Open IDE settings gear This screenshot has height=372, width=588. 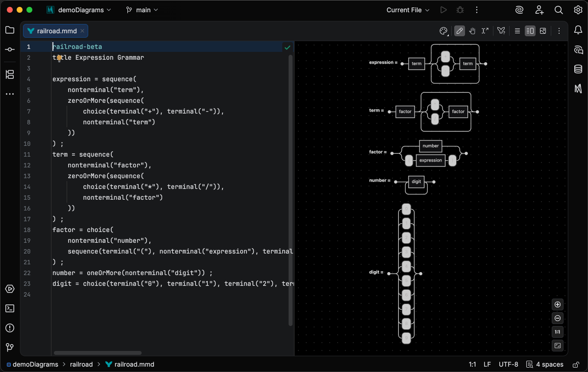click(x=578, y=10)
